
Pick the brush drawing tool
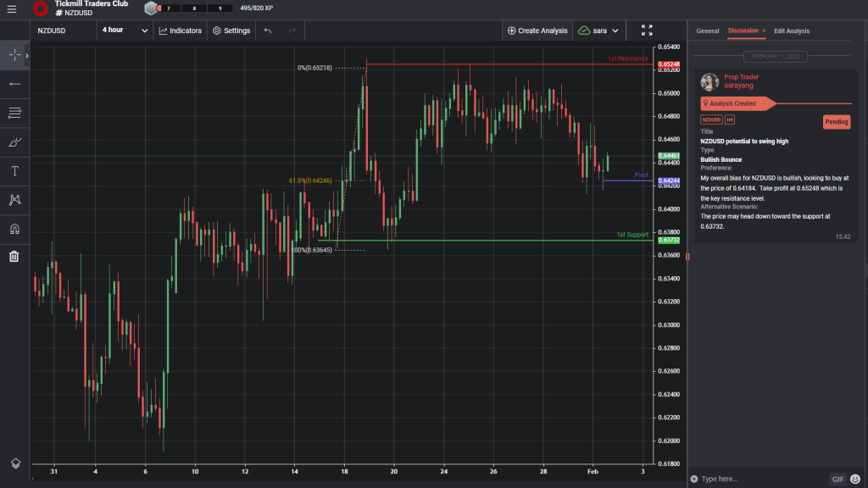14,141
